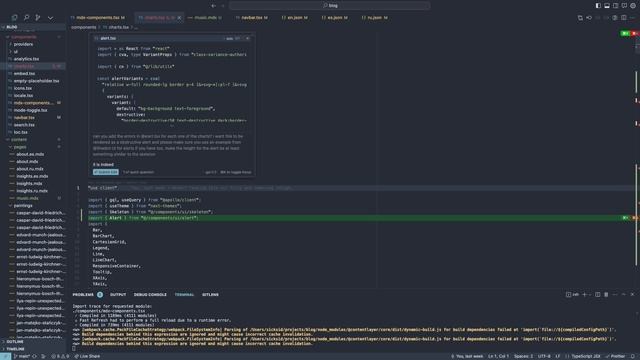Switch to the OUTPUT panel tab
The height and width of the screenshot is (360, 640).
[118, 295]
